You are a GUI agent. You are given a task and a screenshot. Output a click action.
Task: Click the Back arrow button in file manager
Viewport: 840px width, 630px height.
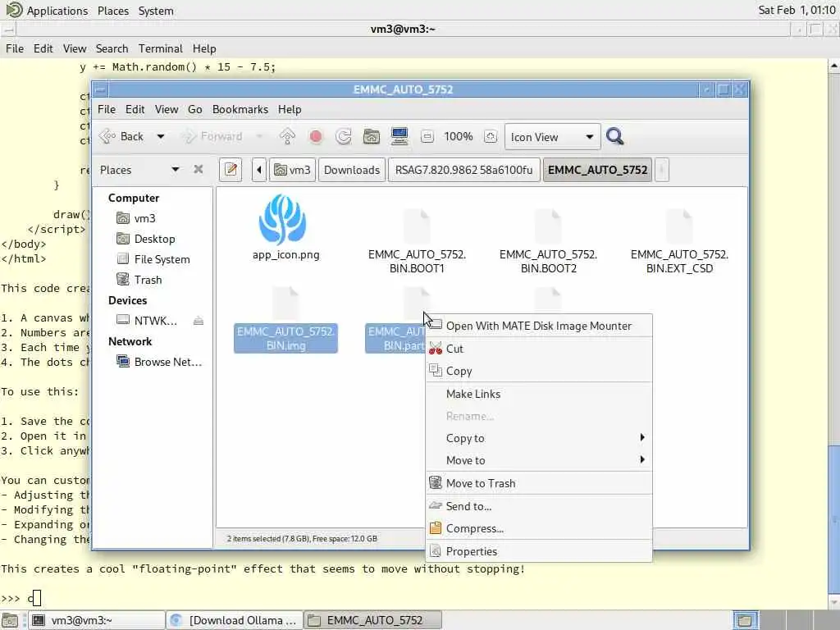tap(121, 137)
